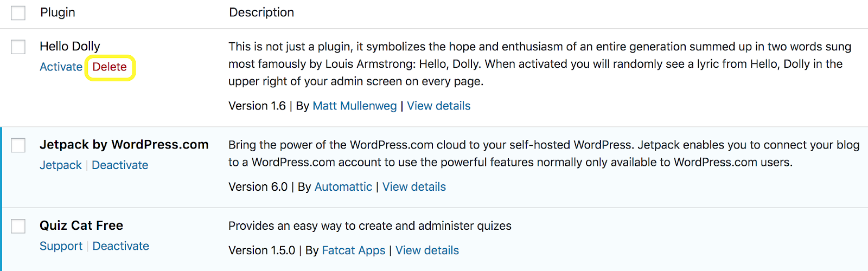Click the Plugin column header
Screen dimensions: 868x271
click(58, 12)
